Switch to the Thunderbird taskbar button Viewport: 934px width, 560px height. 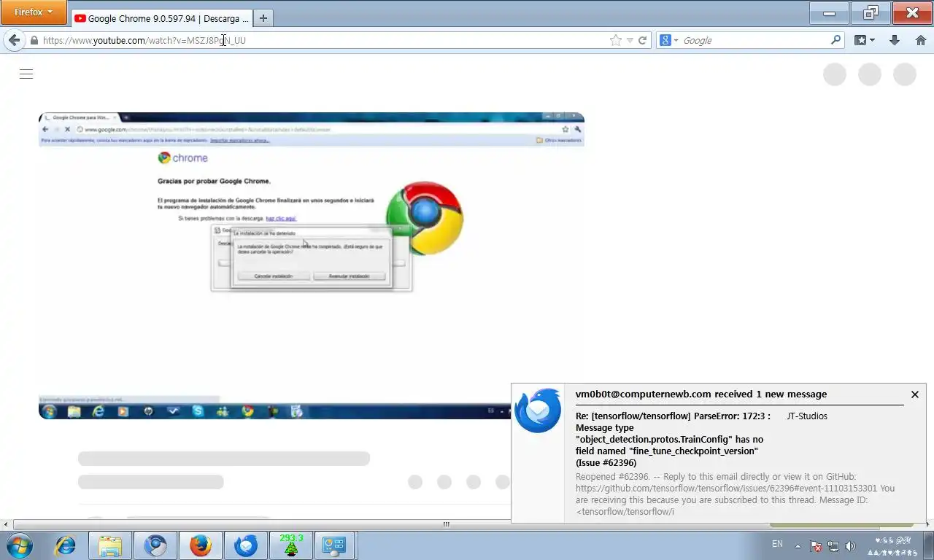246,545
